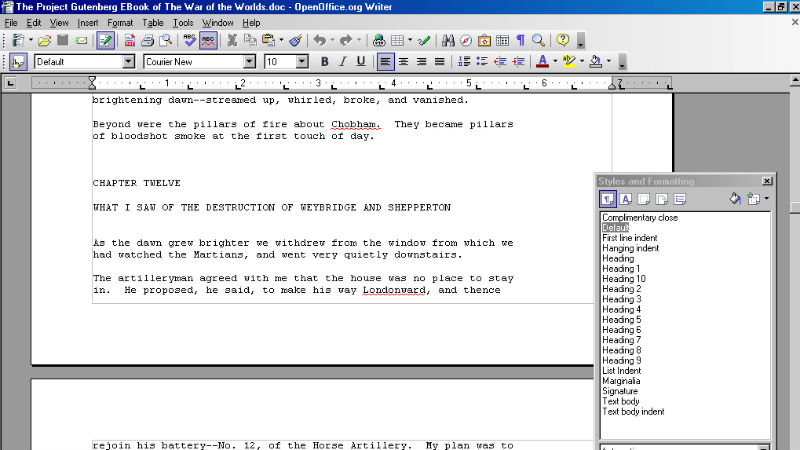Open New document dropdown arrow
Screen dimensions: 800x450
[x=31, y=40]
